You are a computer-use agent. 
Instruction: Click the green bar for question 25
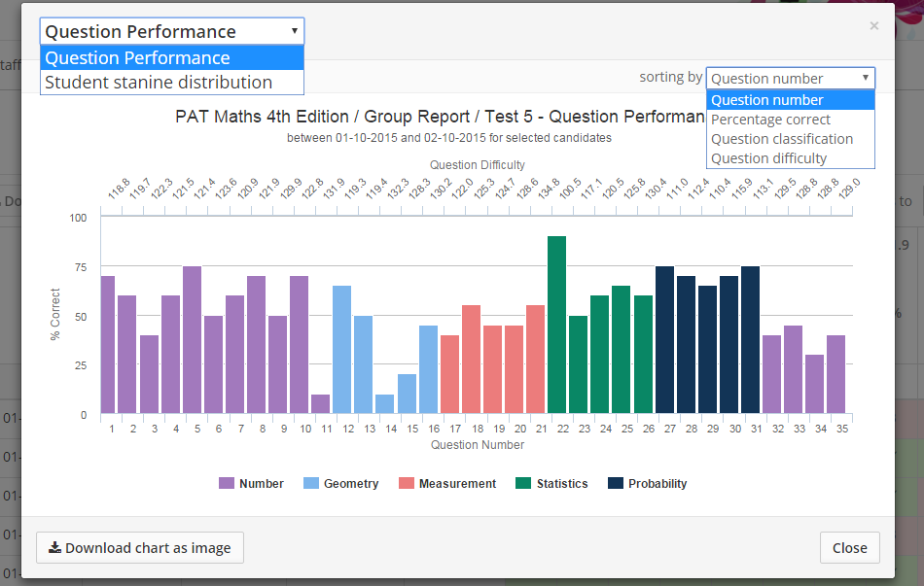point(622,349)
